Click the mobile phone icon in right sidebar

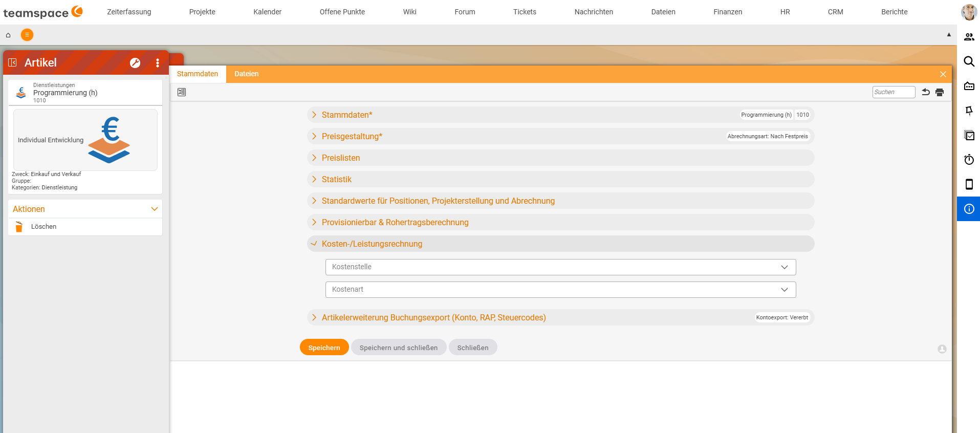[969, 184]
